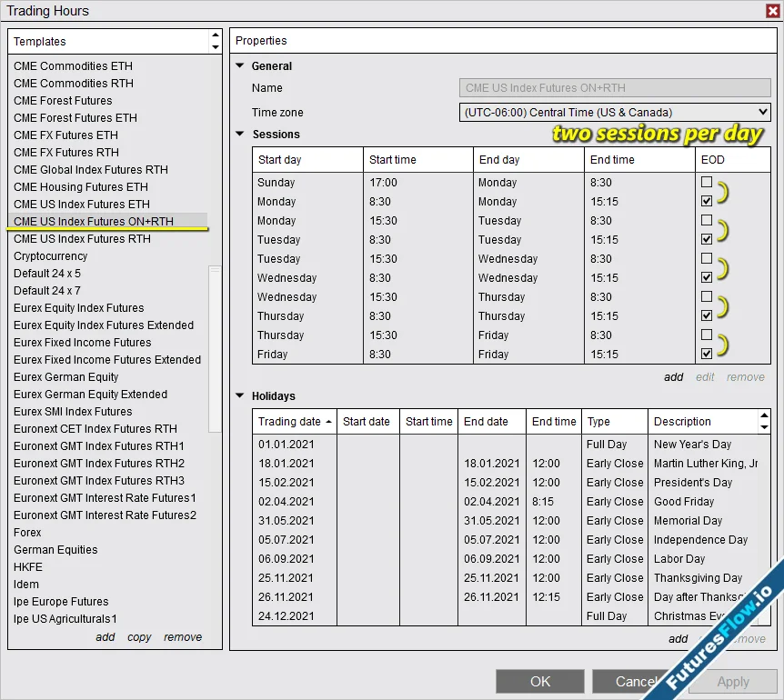The image size is (784, 700).
Task: Select German Equities template
Action: [x=55, y=550]
